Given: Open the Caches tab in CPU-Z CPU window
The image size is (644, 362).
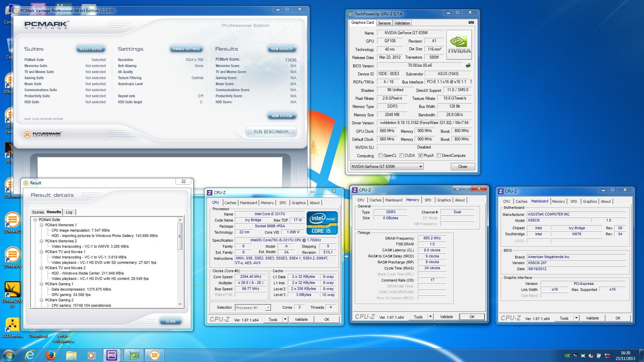Looking at the screenshot, I should (230, 203).
